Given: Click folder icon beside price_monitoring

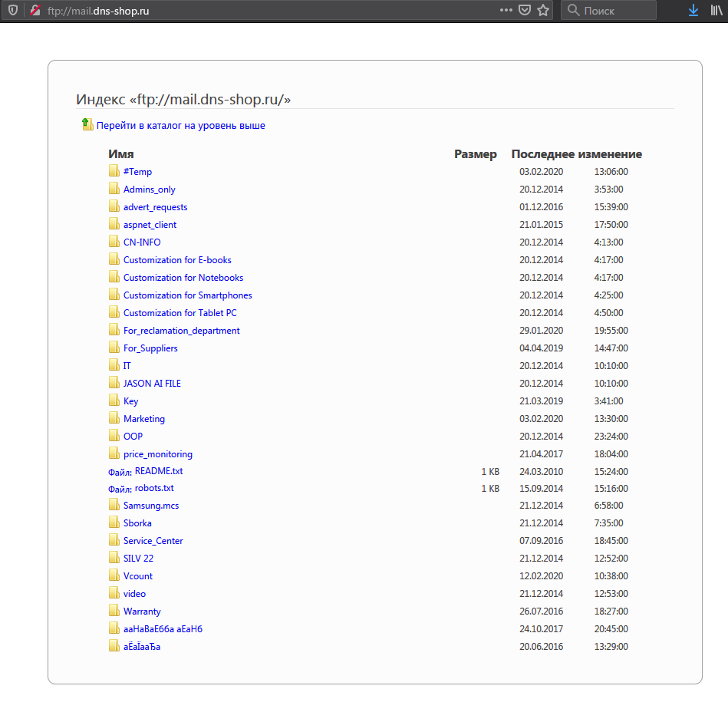Looking at the screenshot, I should click(x=114, y=453).
